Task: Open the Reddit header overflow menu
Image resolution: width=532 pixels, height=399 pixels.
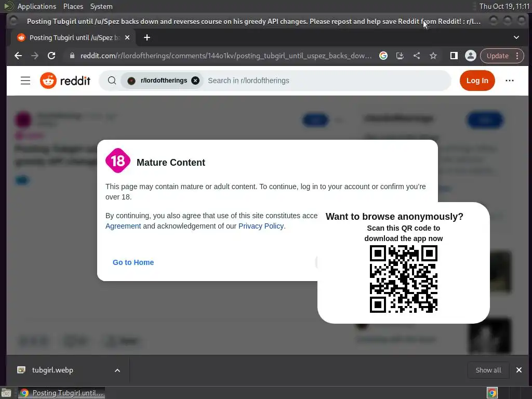Action: (x=509, y=81)
